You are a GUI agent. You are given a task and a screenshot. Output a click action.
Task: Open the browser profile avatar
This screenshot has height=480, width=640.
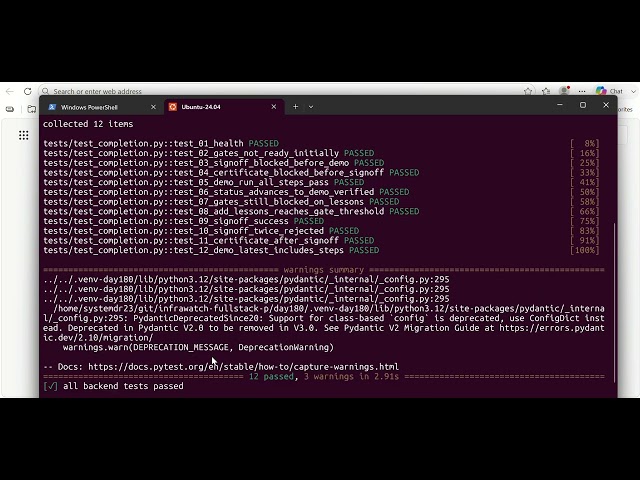564,91
